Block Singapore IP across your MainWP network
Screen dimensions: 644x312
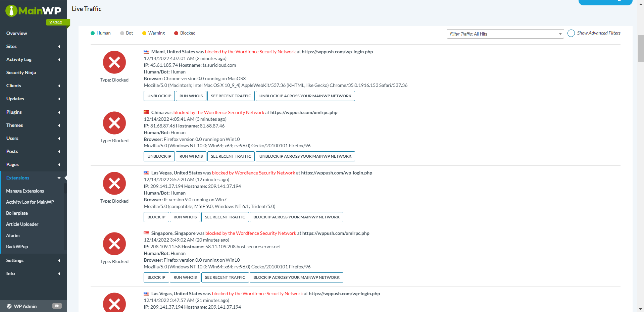click(x=296, y=277)
